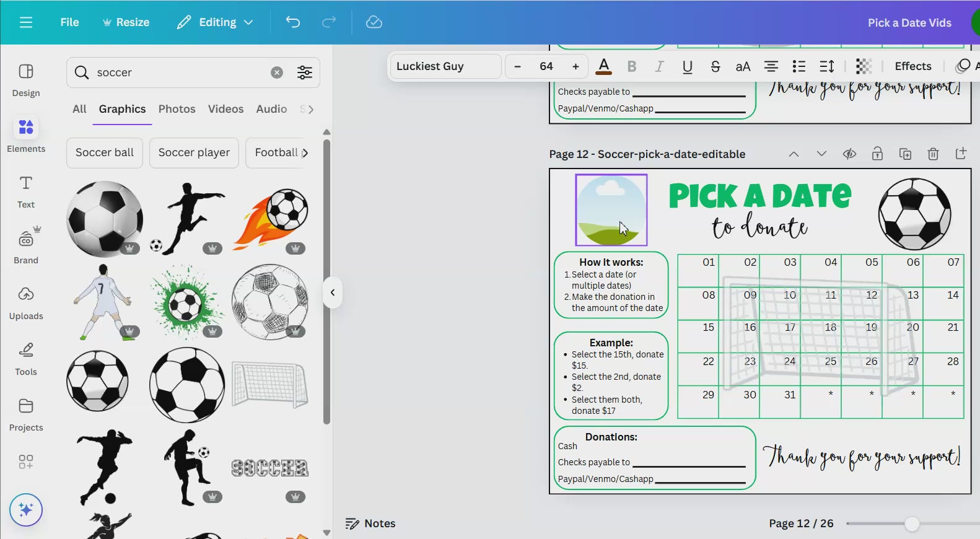Collapse the side panel with arrow
Image resolution: width=980 pixels, height=539 pixels.
pyautogui.click(x=333, y=292)
